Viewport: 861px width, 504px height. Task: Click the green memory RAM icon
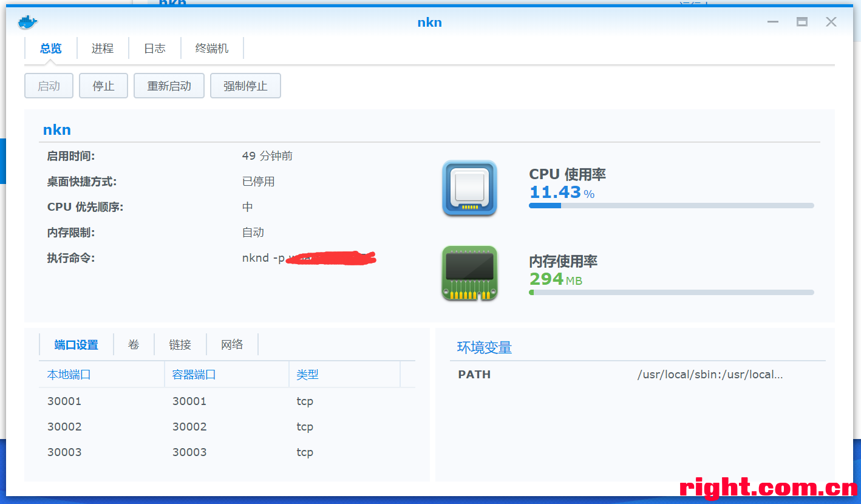(469, 273)
